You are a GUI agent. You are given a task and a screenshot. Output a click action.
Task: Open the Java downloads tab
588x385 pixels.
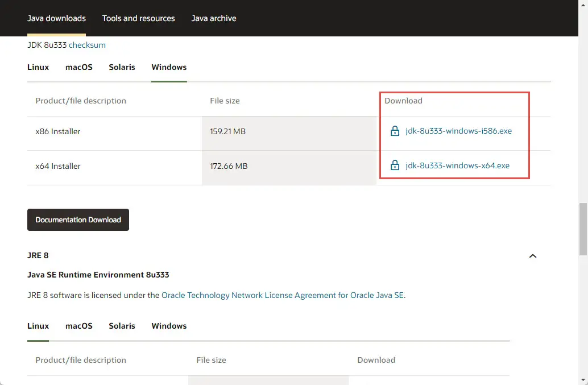[x=56, y=18]
